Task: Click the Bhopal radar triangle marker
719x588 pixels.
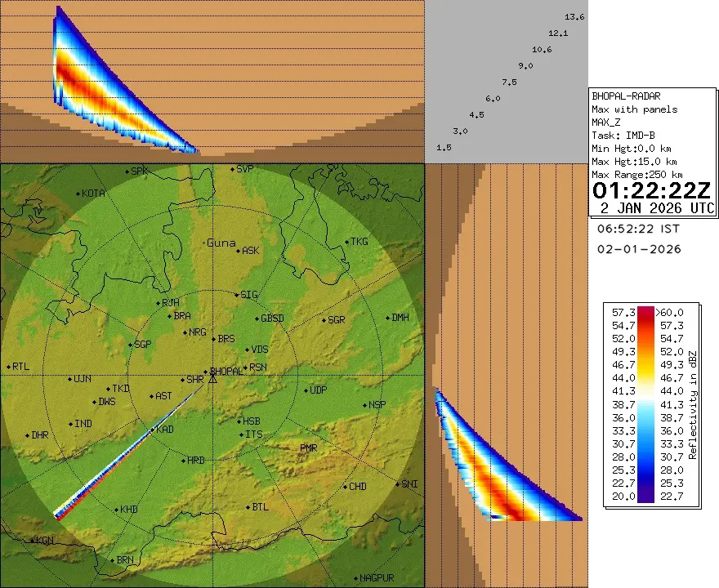Action: pyautogui.click(x=212, y=377)
